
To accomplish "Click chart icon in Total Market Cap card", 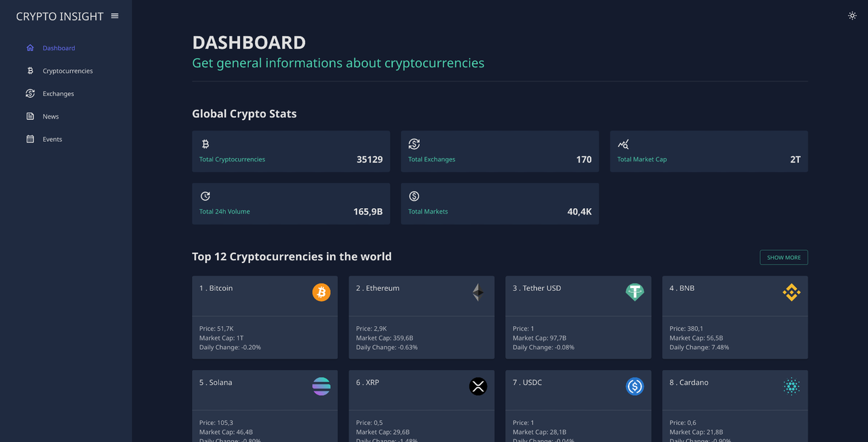I will coord(623,144).
